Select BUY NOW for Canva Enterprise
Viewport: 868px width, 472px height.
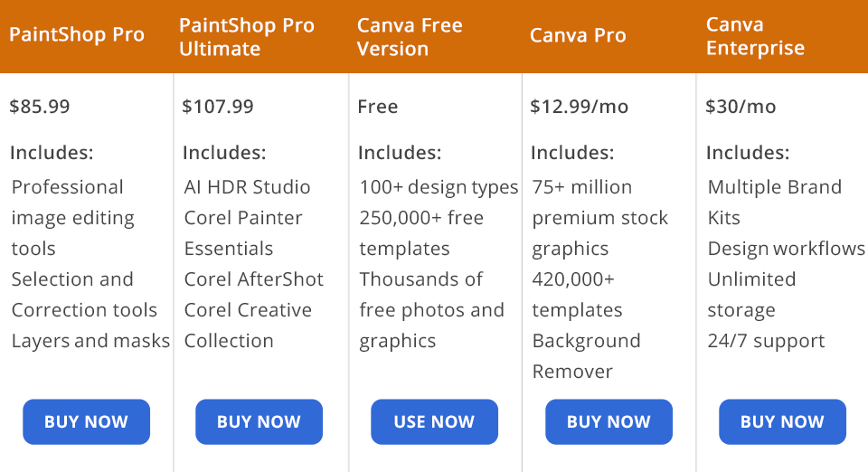pos(782,421)
